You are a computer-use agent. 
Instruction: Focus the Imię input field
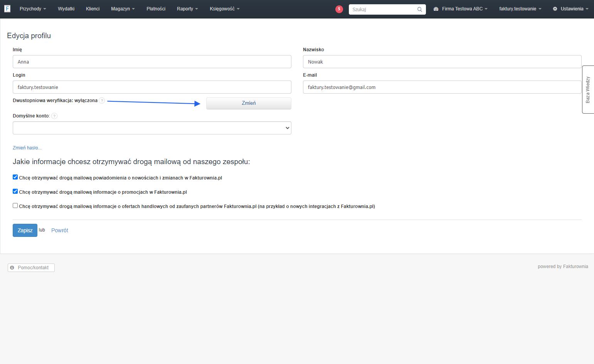click(x=152, y=62)
